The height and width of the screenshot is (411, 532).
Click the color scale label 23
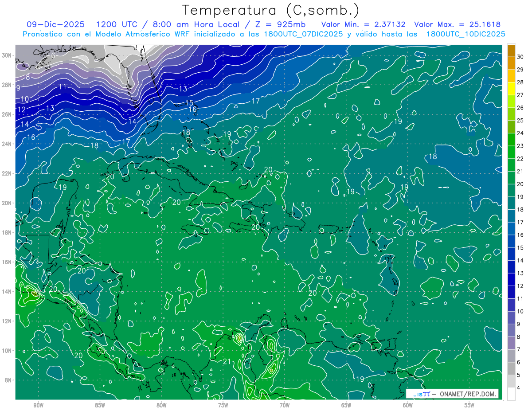point(520,146)
